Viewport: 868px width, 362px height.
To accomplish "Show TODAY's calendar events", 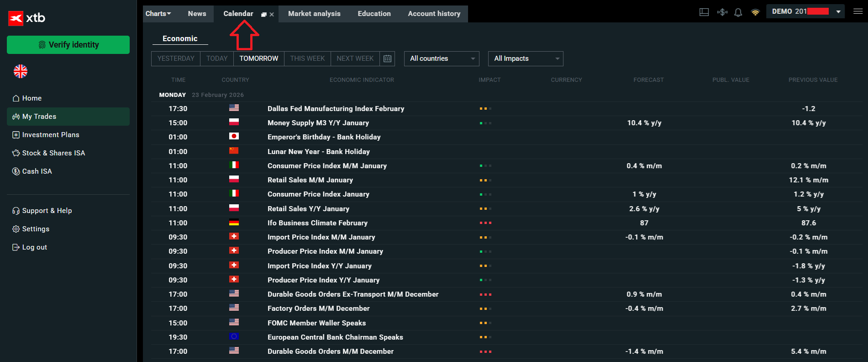I will pyautogui.click(x=217, y=59).
